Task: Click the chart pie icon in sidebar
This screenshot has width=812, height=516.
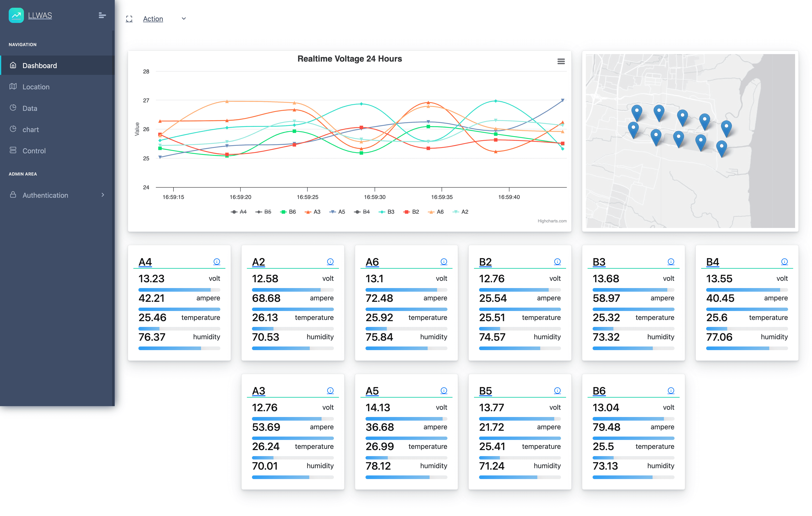Action: (13, 129)
